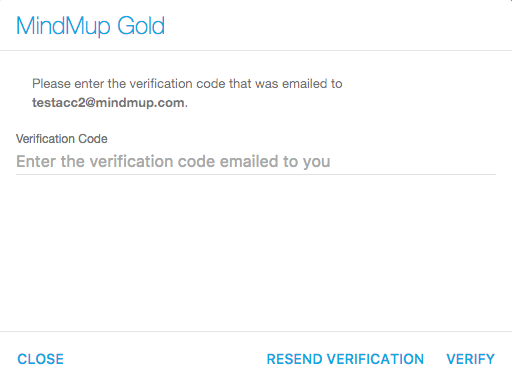Select the 'Enter the verification code emailed' placeholder
Viewport: 512px width, 383px height.
pos(173,162)
